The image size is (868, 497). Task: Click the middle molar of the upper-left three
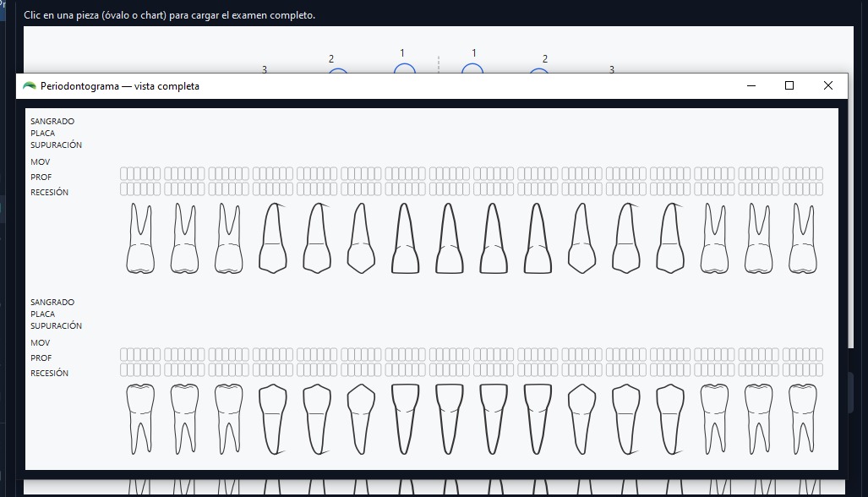184,238
